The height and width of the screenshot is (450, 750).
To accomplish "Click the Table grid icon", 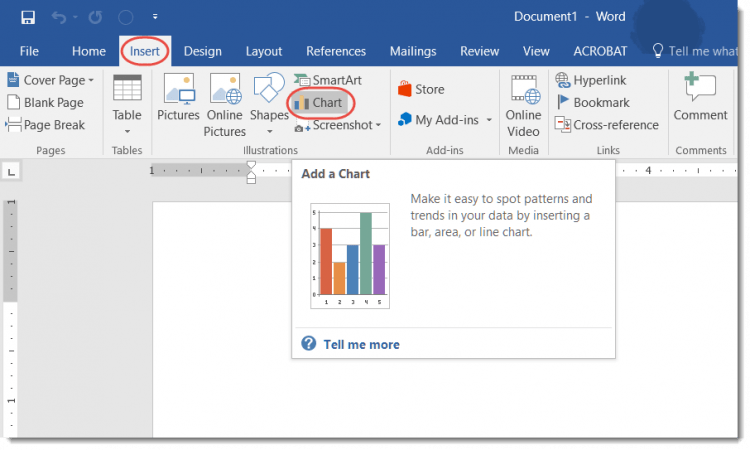I will [127, 88].
